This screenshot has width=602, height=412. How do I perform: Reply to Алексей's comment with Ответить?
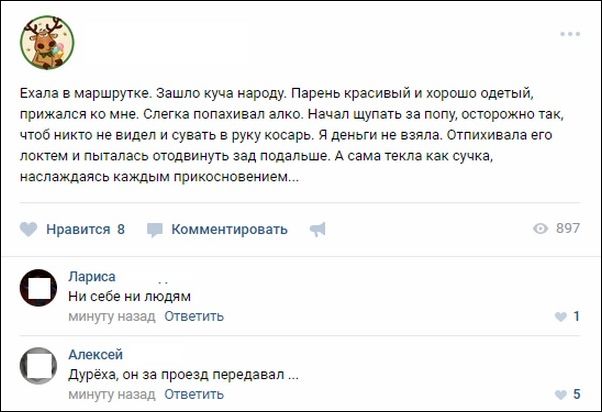(x=194, y=394)
